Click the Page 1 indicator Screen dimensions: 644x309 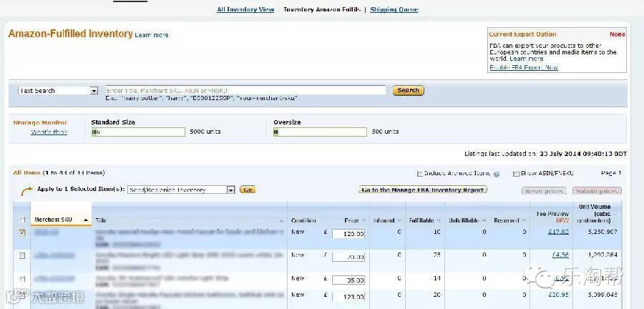tap(611, 173)
